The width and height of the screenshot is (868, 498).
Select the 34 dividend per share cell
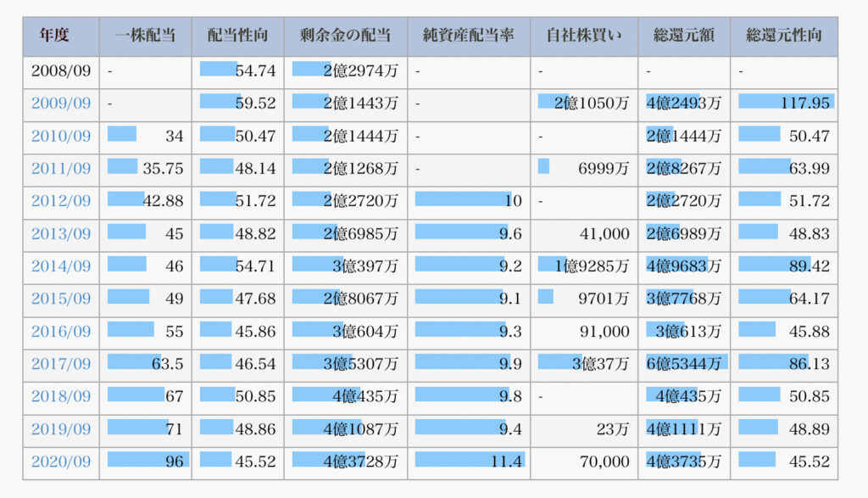pos(146,137)
